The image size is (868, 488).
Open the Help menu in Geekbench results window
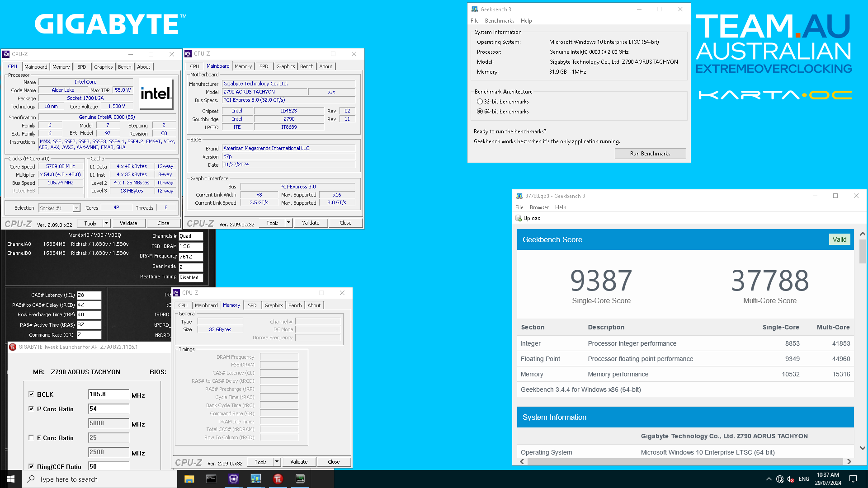tap(561, 207)
